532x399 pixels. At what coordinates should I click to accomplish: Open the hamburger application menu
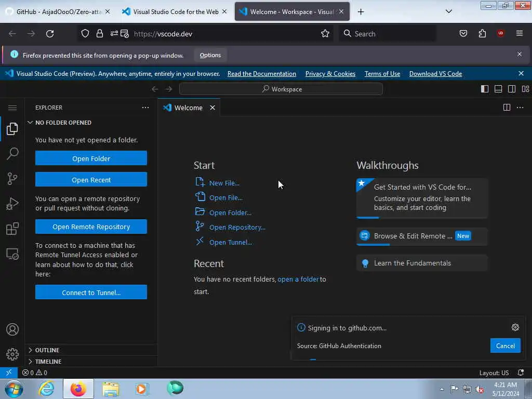pos(12,108)
